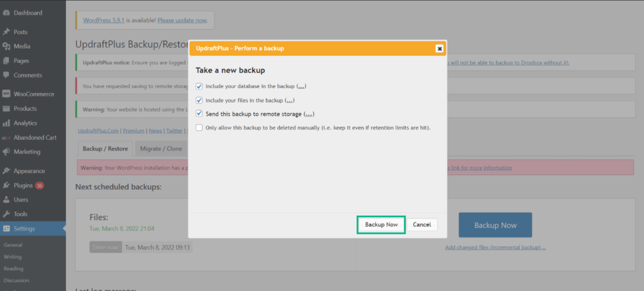Click the Media icon in sidebar
Screen dimensions: 644x291
point(6,47)
